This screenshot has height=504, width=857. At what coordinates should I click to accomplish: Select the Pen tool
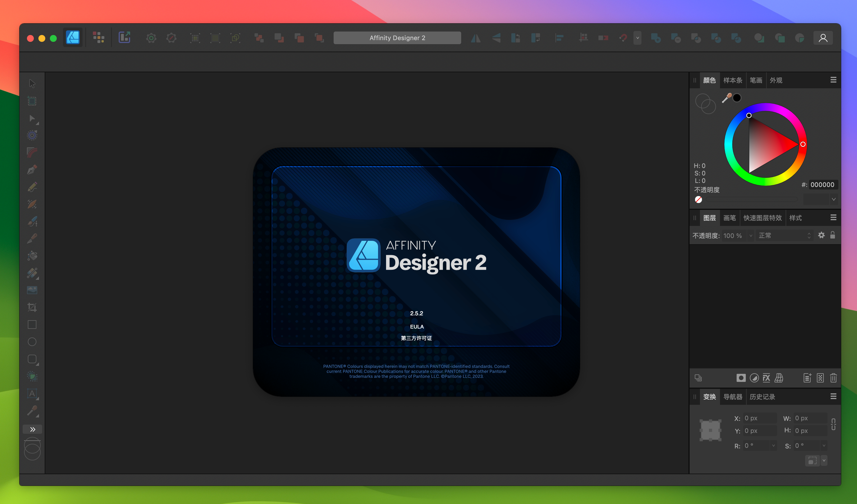tap(32, 170)
